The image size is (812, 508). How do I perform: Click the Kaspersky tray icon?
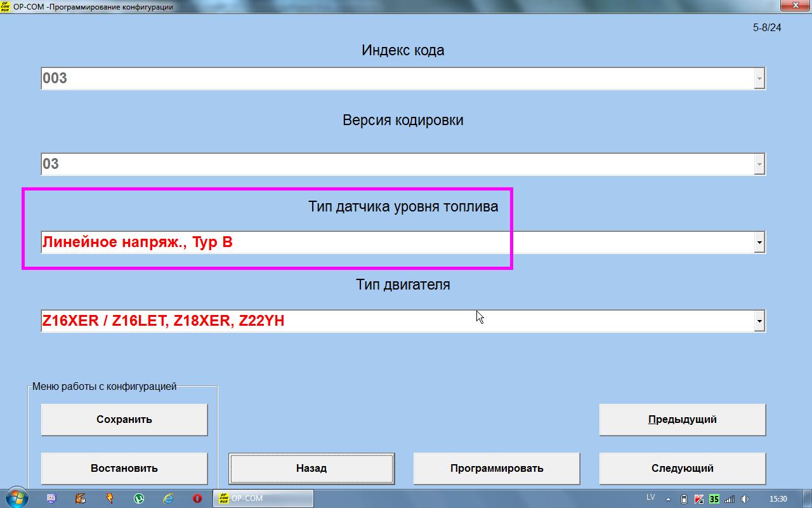[x=699, y=499]
